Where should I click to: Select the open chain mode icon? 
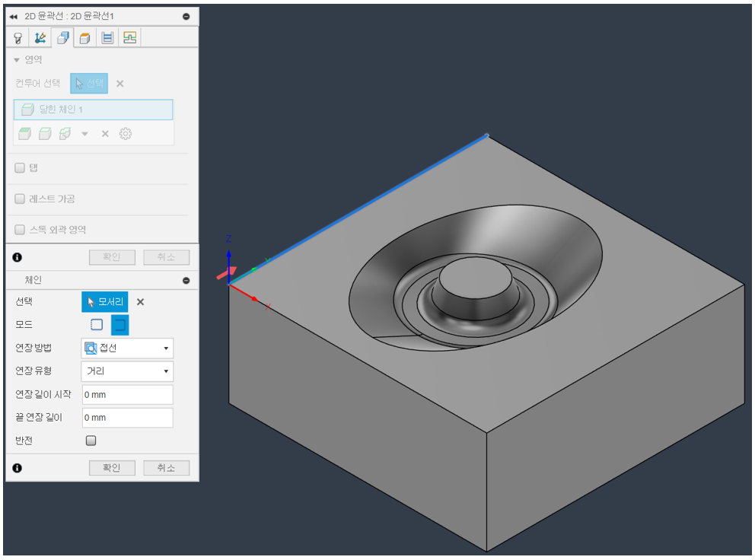(x=120, y=325)
